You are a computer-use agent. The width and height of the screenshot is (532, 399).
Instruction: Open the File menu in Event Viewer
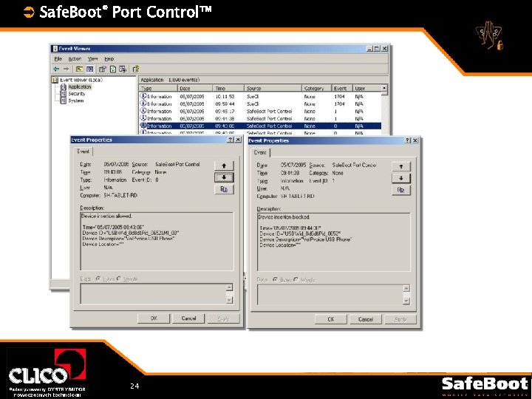point(58,58)
